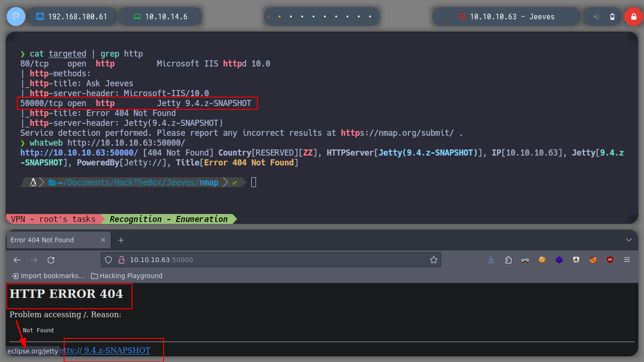644x362 pixels.
Task: Reload the current page
Action: click(51, 260)
